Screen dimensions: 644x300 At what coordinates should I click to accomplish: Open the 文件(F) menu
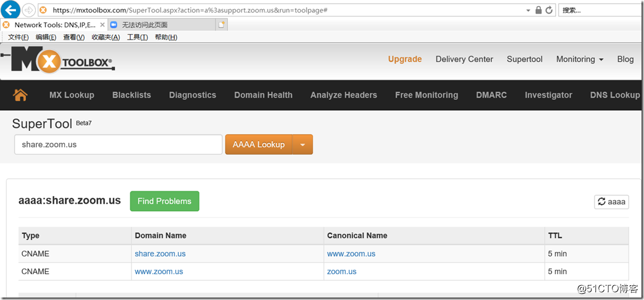coord(19,38)
